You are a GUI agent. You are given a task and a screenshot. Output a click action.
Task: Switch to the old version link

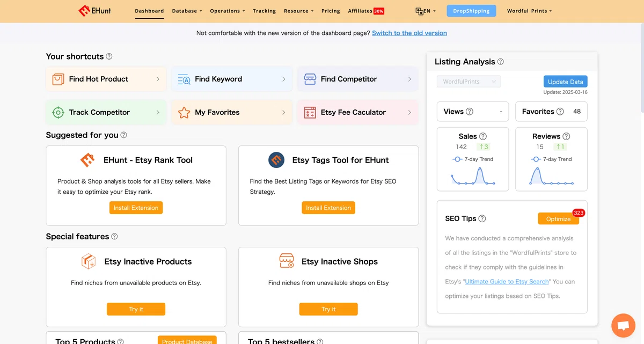(x=409, y=33)
